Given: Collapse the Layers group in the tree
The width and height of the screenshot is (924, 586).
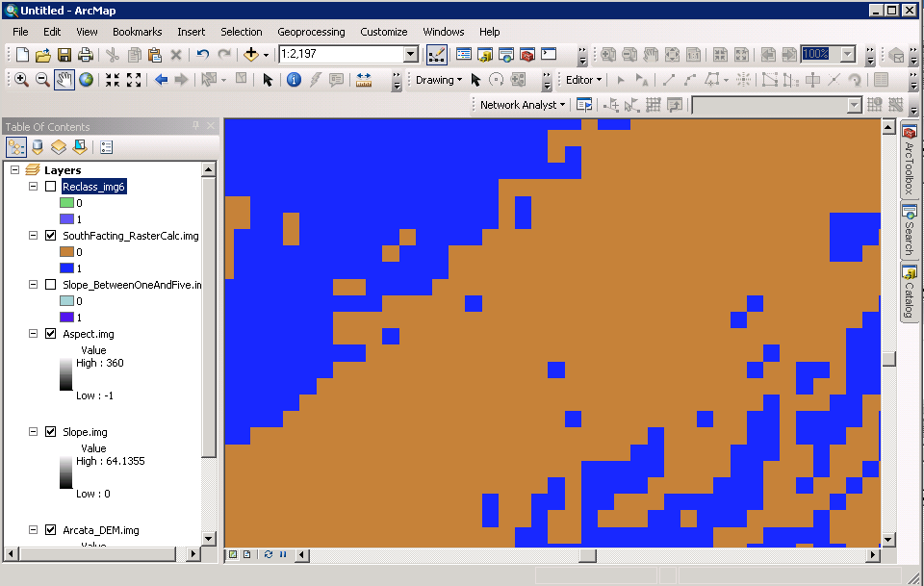Looking at the screenshot, I should pyautogui.click(x=15, y=170).
